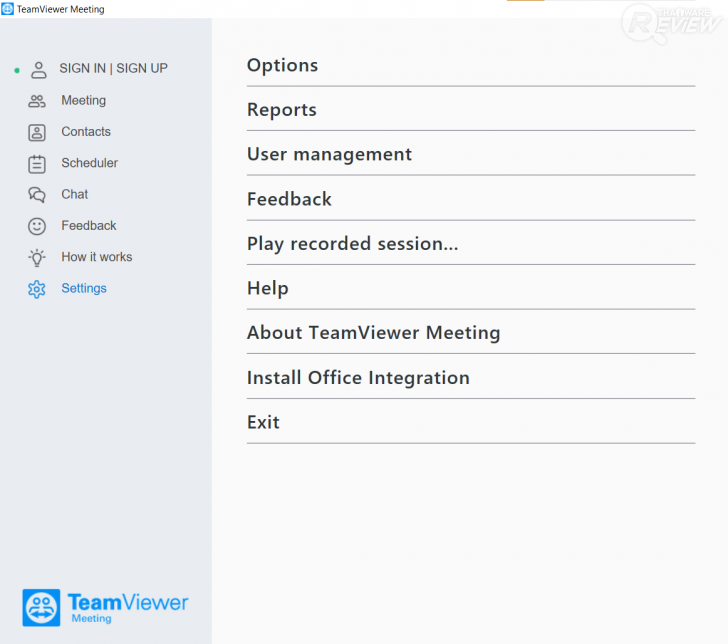
Task: Click the Meeting people icon in sidebar
Action: pyautogui.click(x=37, y=101)
